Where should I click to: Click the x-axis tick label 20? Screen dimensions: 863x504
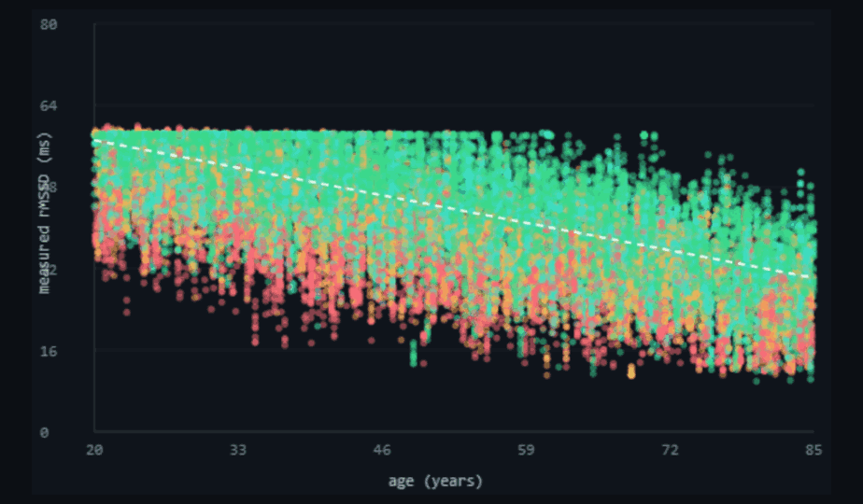tap(94, 450)
